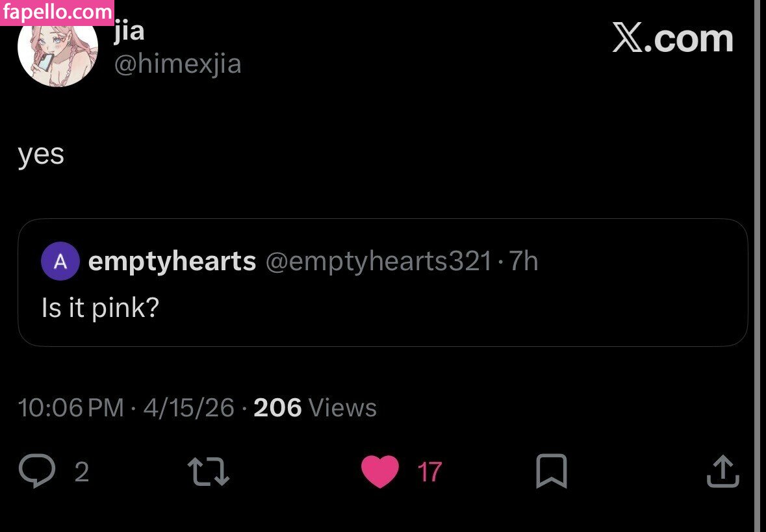Screen dimensions: 766x532
Task: Click the @emptyhearts321 handle
Action: click(x=379, y=262)
